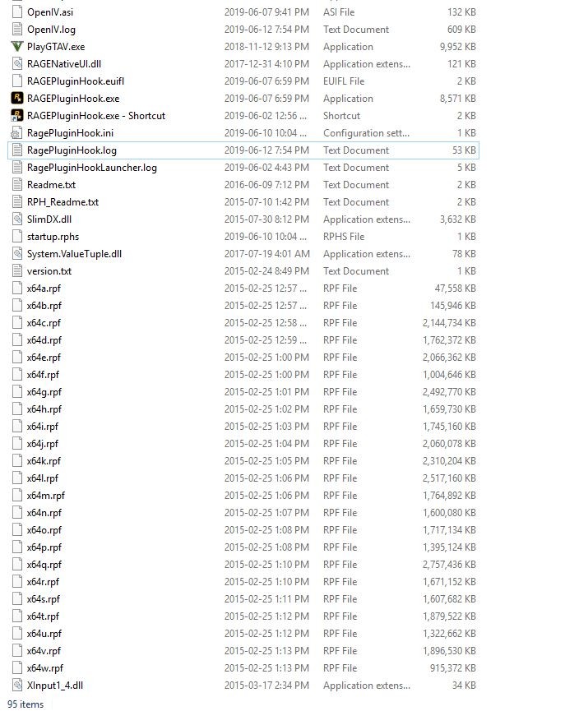
Task: Click the RPH_Readme.txt document icon
Action: coord(16,201)
